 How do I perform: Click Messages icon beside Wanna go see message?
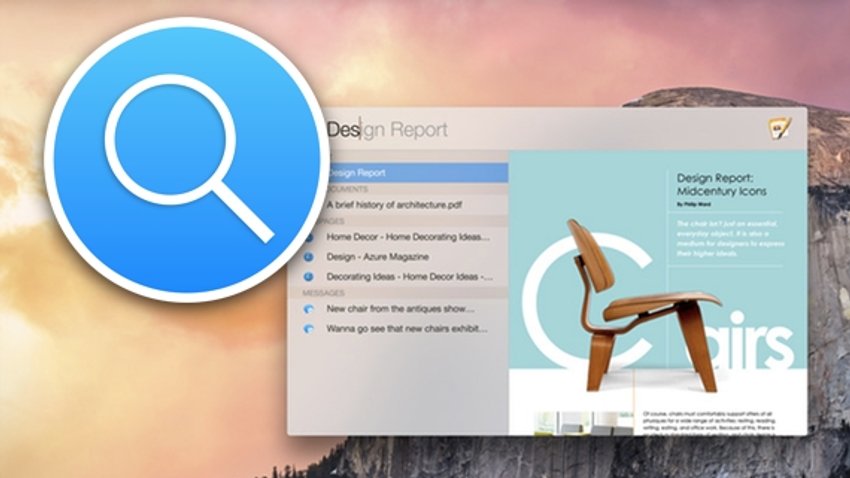tap(308, 329)
